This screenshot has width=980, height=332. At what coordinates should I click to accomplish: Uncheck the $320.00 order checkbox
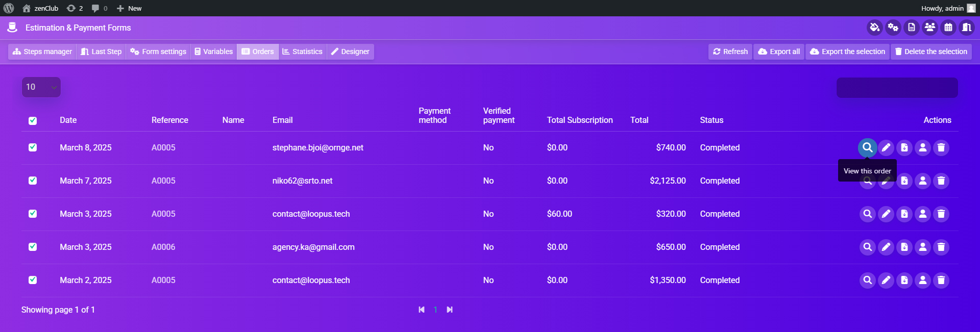33,214
